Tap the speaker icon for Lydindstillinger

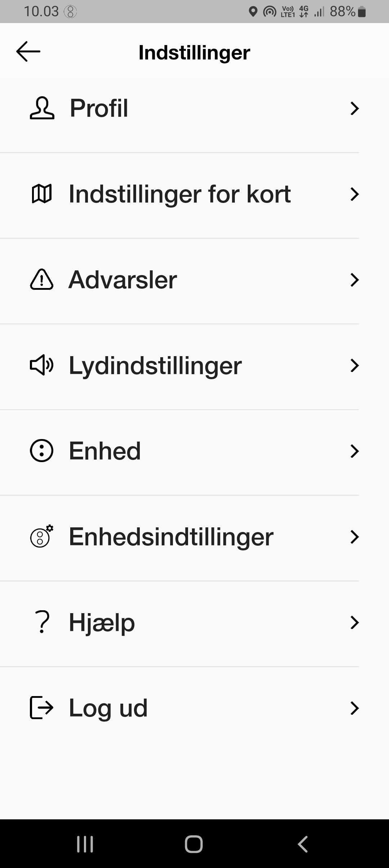42,365
